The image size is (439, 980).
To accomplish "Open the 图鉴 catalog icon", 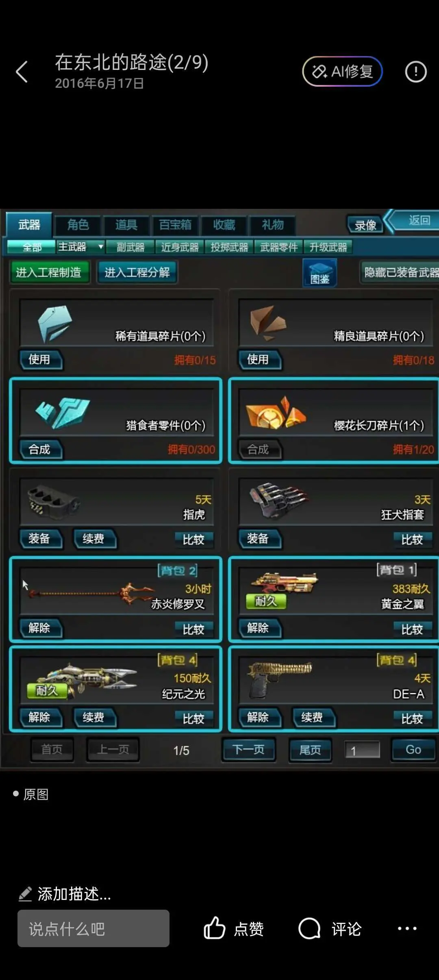I will [x=320, y=273].
